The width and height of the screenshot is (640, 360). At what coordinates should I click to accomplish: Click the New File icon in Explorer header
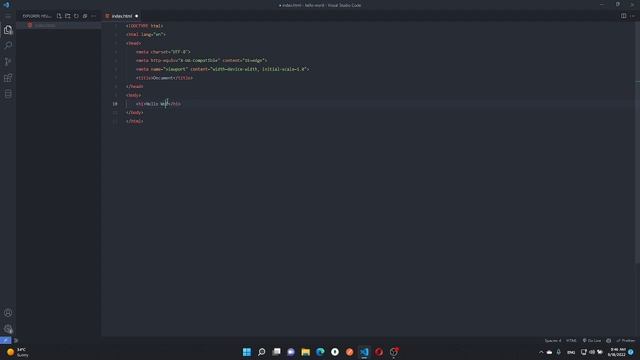[59, 16]
